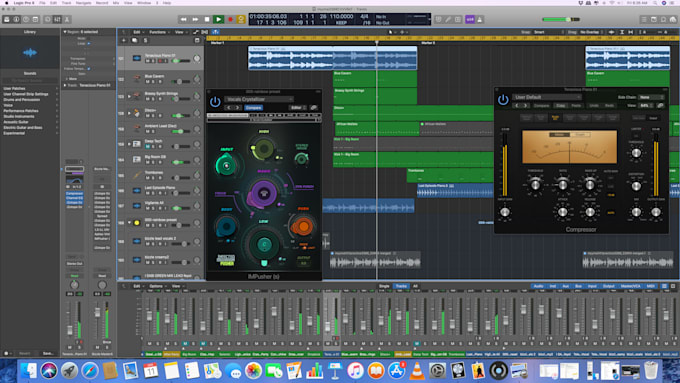680x383 pixels.
Task: Mute the Blue Cavern track
Action: click(148, 82)
